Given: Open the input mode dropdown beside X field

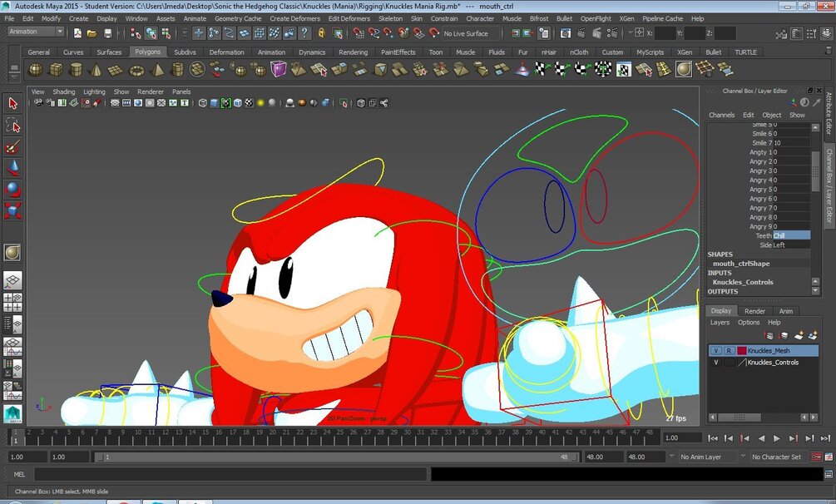Looking at the screenshot, I should pyautogui.click(x=631, y=32).
